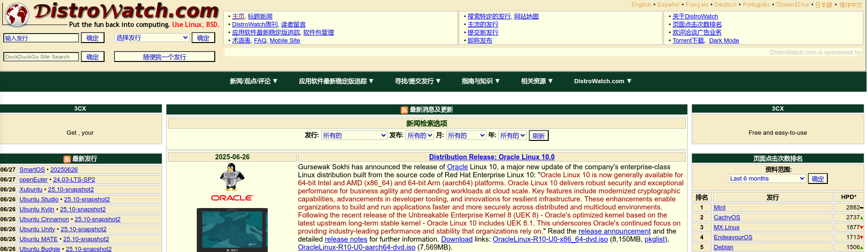868x252 pixels.
Task: Expand the 指南与知识 menu
Action: coord(481,81)
